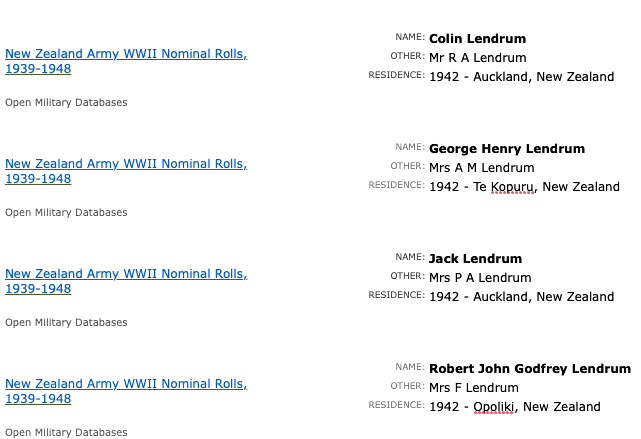Viewport: 641px width, 439px height.
Task: Click the name Colin Lendrum
Action: click(x=477, y=39)
